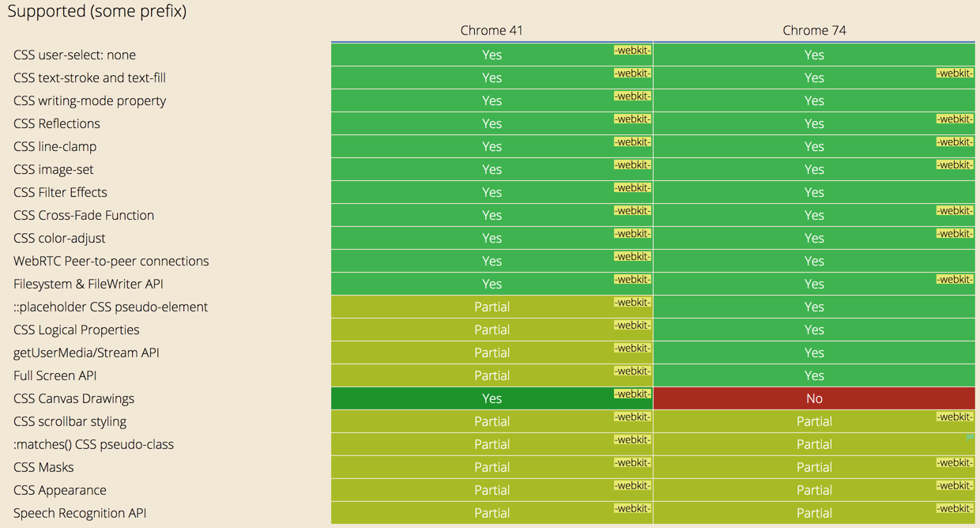Click Chrome 74 -webkit- badge for CSS Masks
Screen dimensions: 980x528
[955, 463]
